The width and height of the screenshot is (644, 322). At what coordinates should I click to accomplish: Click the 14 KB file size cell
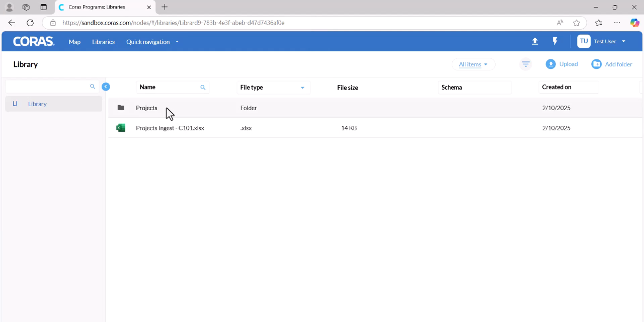click(x=349, y=128)
